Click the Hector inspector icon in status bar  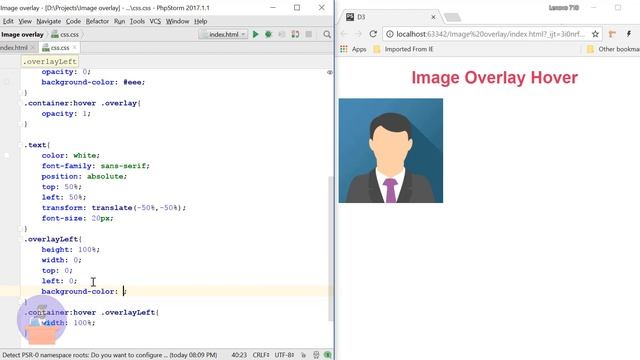tap(316, 355)
